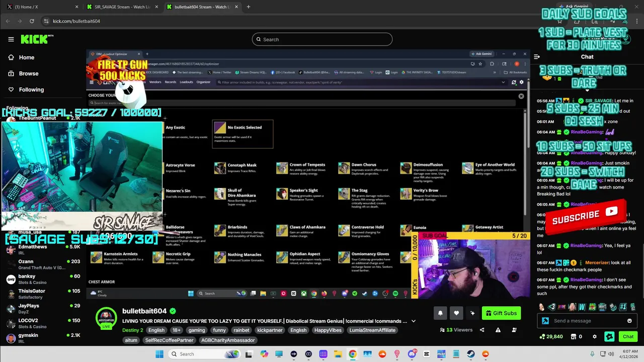The image size is (644, 362).
Task: Click the Kick logo
Action: [37, 39]
